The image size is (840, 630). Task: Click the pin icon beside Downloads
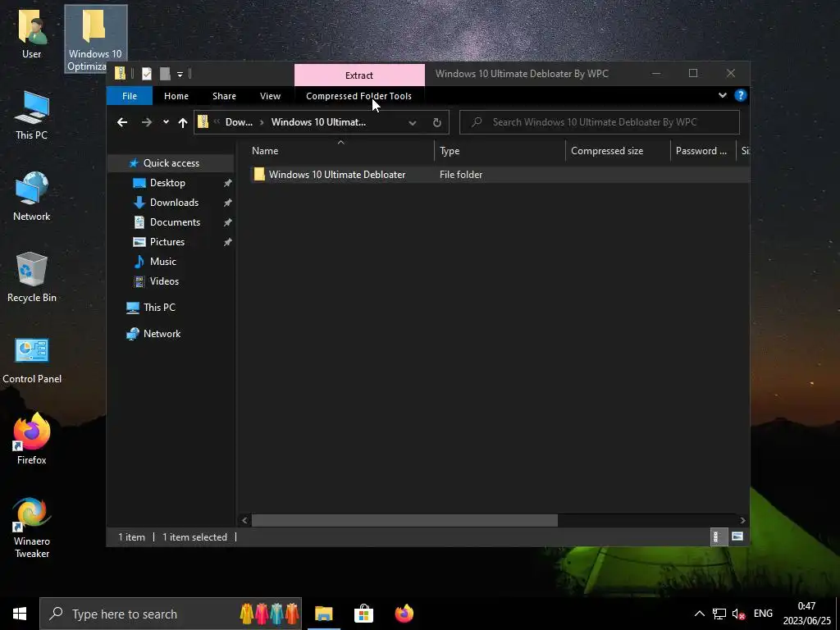click(228, 203)
